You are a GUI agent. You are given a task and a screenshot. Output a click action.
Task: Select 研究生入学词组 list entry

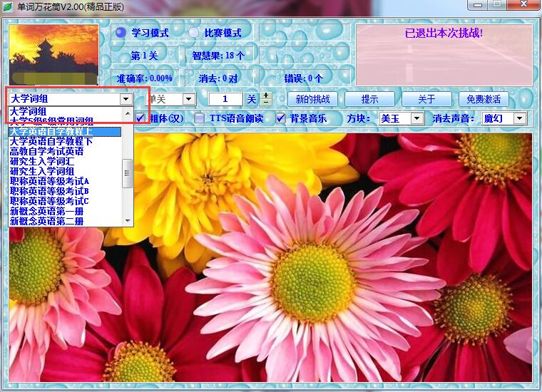click(65, 171)
